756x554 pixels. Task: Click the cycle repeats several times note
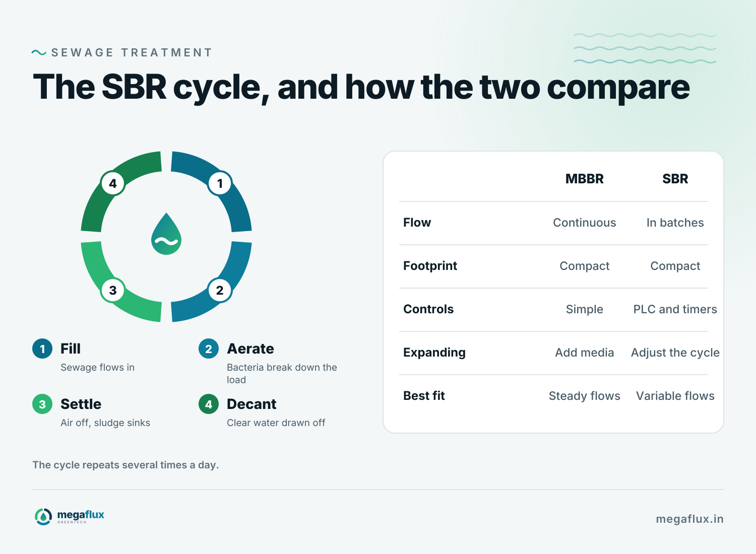[125, 465]
